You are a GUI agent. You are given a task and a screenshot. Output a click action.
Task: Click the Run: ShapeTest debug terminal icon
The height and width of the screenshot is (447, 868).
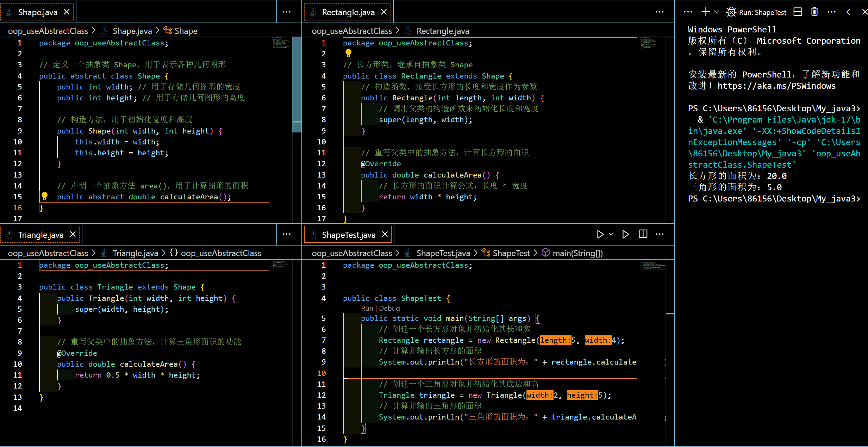tap(731, 12)
